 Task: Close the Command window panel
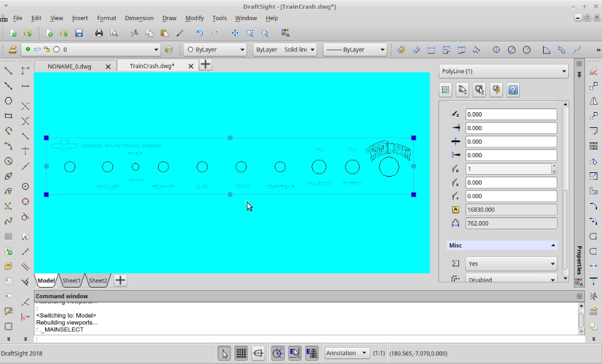(x=579, y=296)
